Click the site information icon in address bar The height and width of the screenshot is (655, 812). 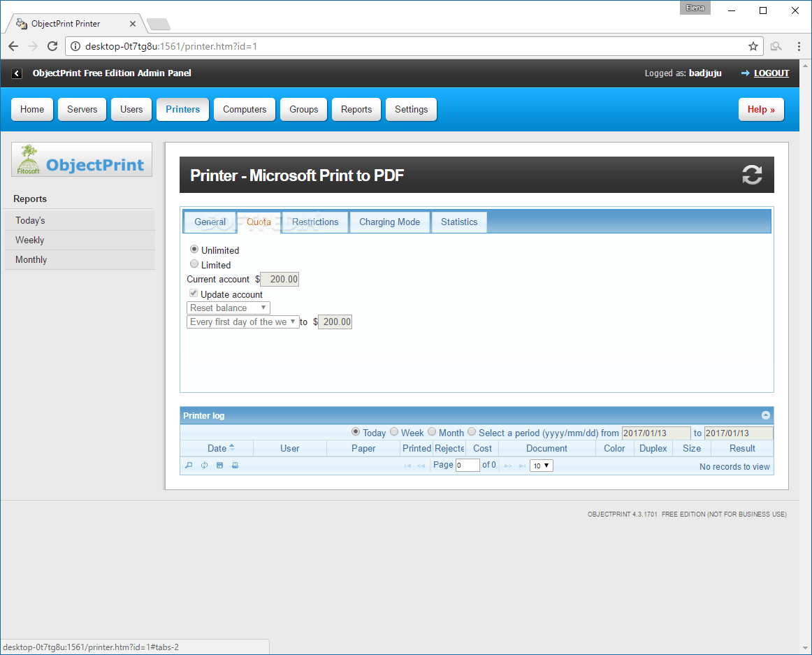coord(75,46)
